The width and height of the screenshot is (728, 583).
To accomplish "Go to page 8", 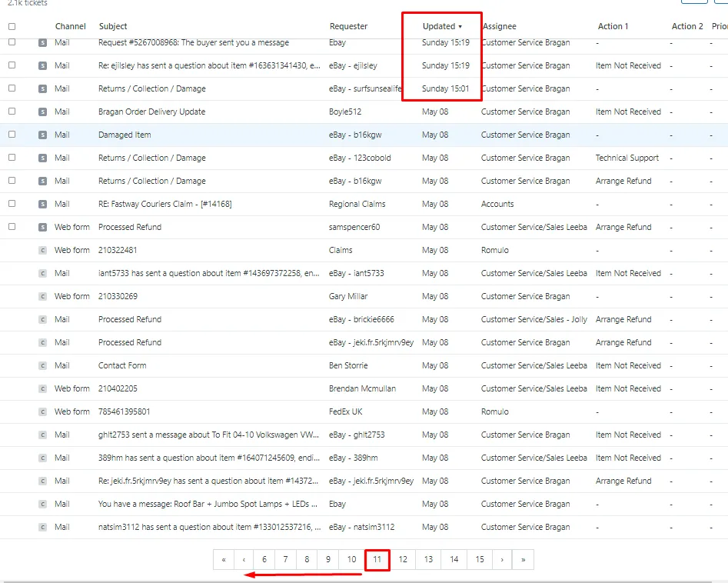I will 307,559.
